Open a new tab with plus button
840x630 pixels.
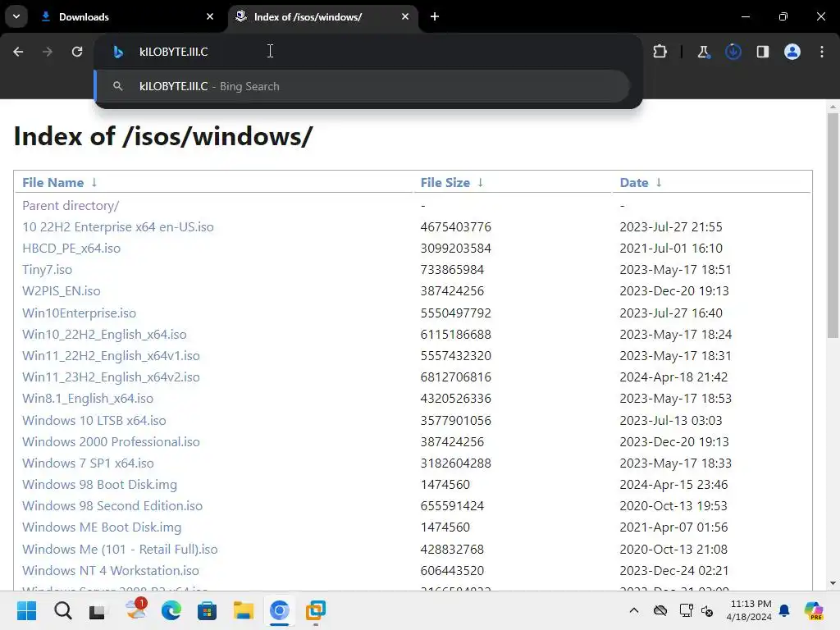[x=435, y=16]
